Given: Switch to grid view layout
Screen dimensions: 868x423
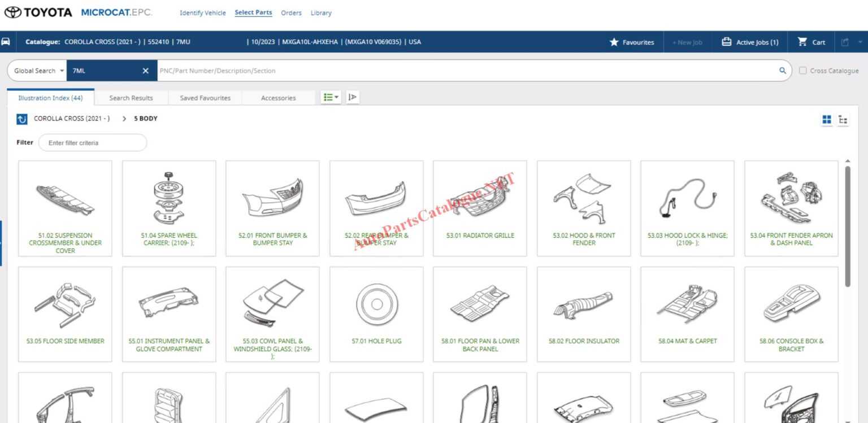Looking at the screenshot, I should click(826, 119).
